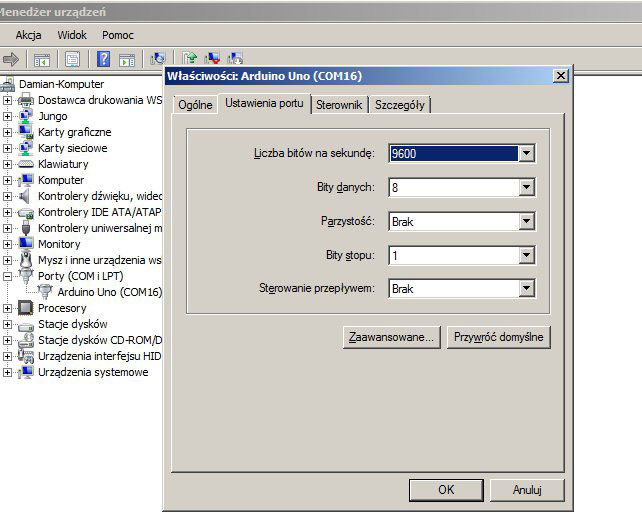
Task: Click the blue question mark Help icon
Action: pyautogui.click(x=103, y=60)
